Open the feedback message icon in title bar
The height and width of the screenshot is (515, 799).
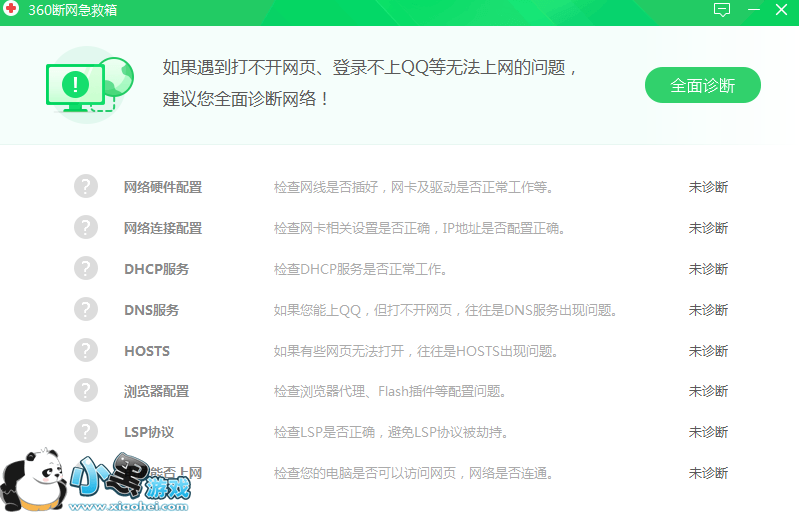click(722, 10)
